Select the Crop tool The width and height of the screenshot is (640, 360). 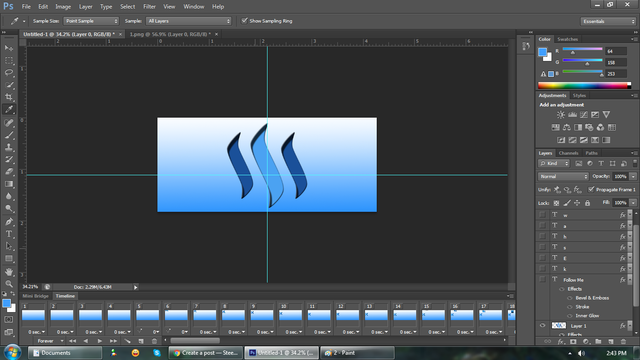coord(9,97)
